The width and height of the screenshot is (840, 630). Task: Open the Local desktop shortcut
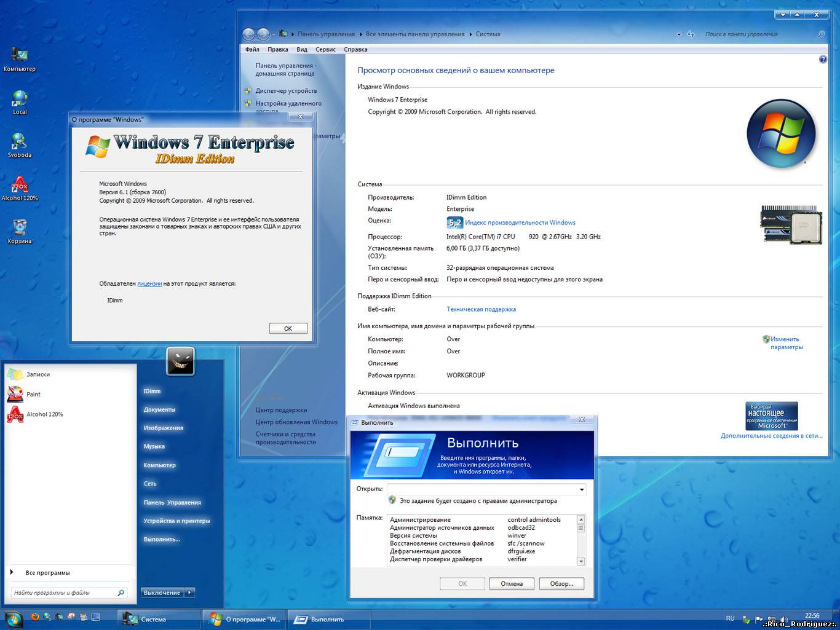pyautogui.click(x=19, y=103)
